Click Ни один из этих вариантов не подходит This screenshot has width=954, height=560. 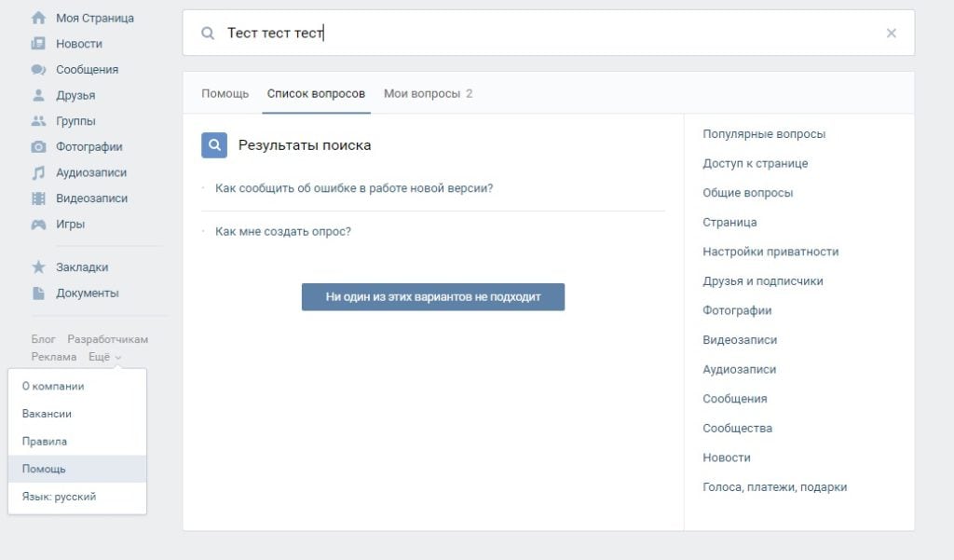pos(433,297)
